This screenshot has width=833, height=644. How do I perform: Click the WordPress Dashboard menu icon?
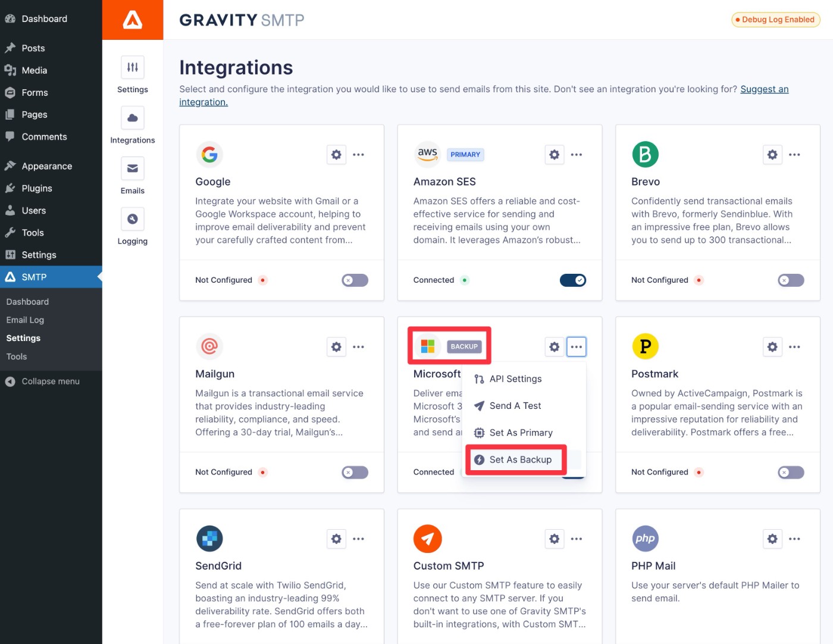[x=10, y=19]
